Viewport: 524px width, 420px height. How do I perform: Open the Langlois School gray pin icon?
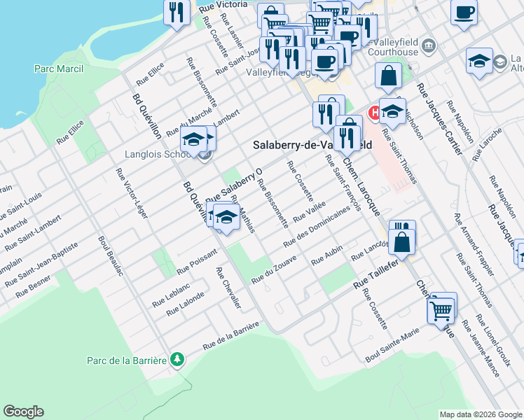pyautogui.click(x=205, y=155)
